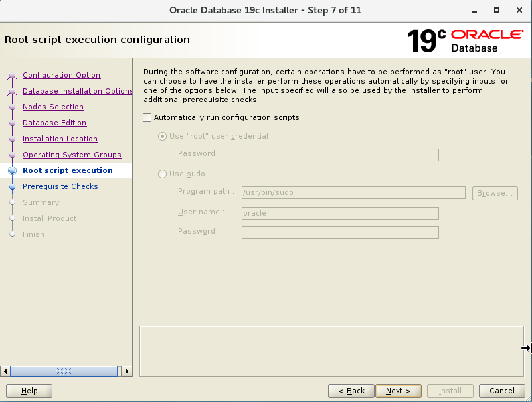The image size is (532, 402).
Task: Enable Automatically run configuration scripts checkbox
Action: [147, 118]
